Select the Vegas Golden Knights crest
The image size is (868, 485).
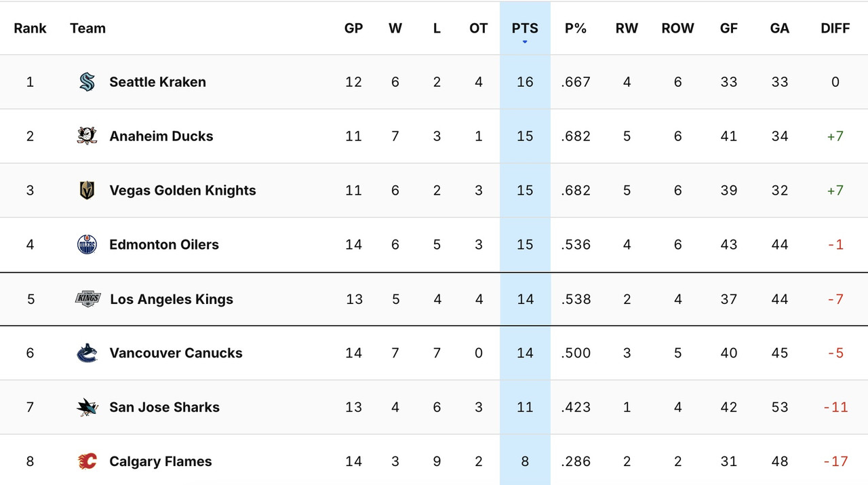coord(86,190)
